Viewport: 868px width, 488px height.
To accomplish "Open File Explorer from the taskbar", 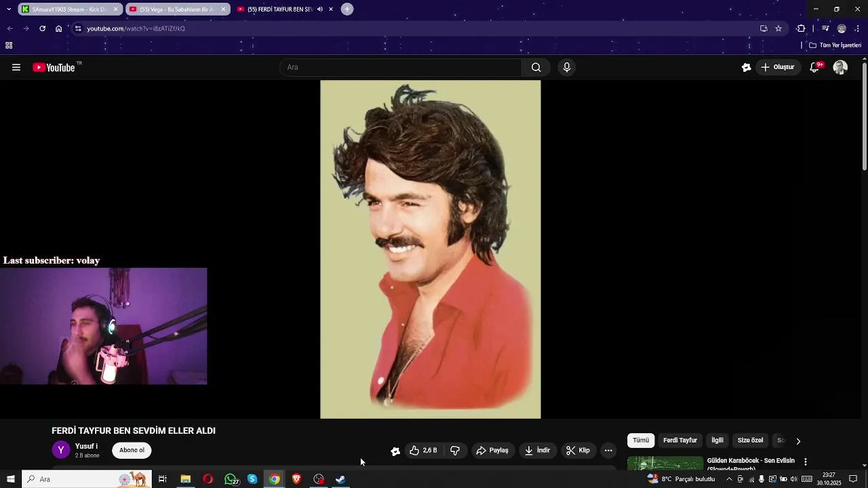I will pos(185,479).
